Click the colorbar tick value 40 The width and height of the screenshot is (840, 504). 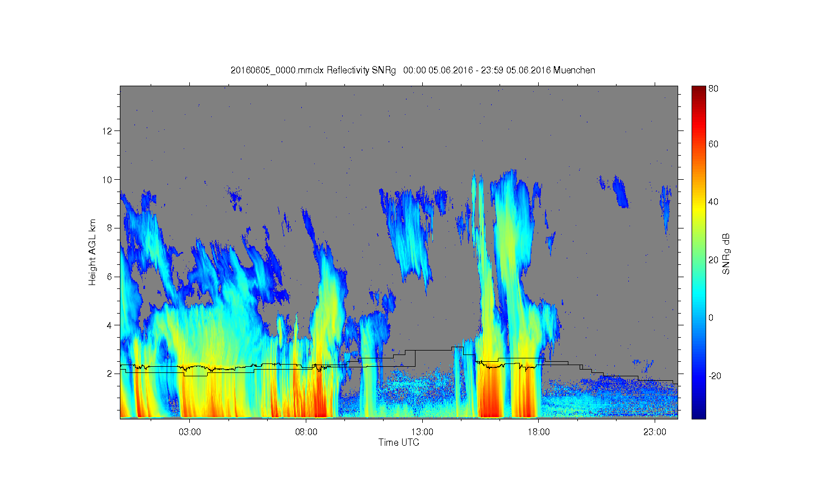pyautogui.click(x=713, y=202)
